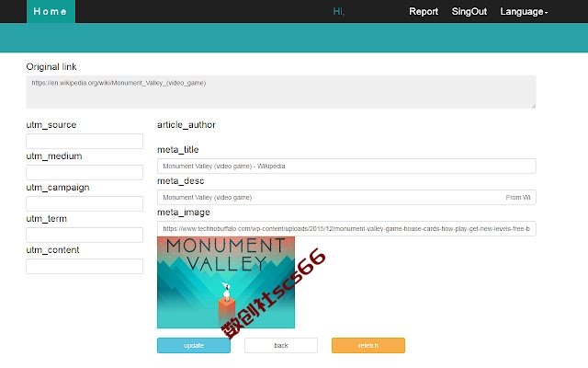The height and width of the screenshot is (368, 588).
Task: Focus the utm_term input field
Action: tap(85, 236)
